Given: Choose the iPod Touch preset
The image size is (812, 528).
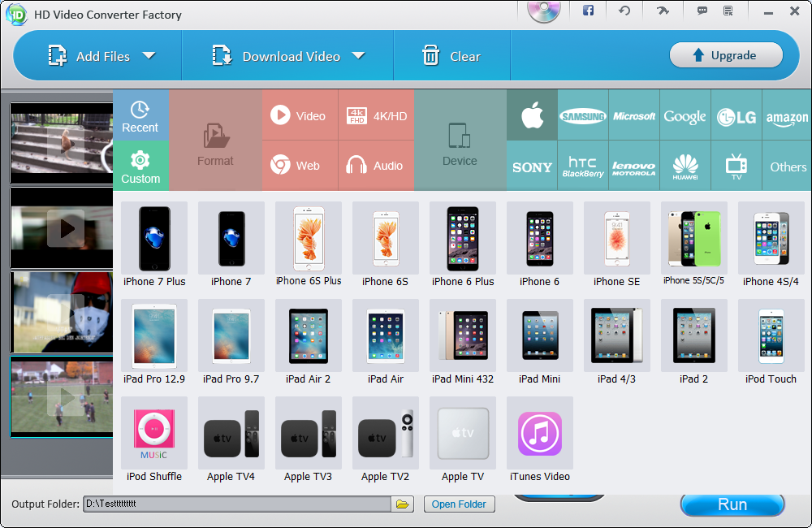Looking at the screenshot, I should click(x=771, y=343).
